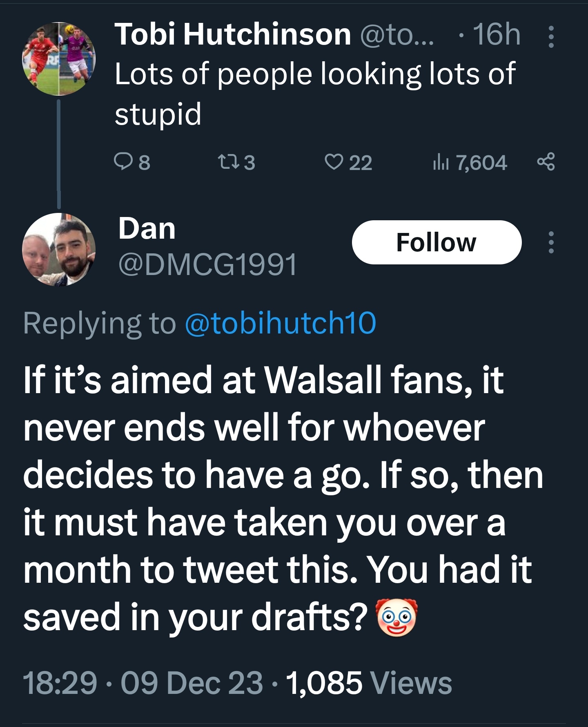Open the 16h timestamp on Tobi's tweet
The width and height of the screenshot is (588, 727).
pos(497,34)
